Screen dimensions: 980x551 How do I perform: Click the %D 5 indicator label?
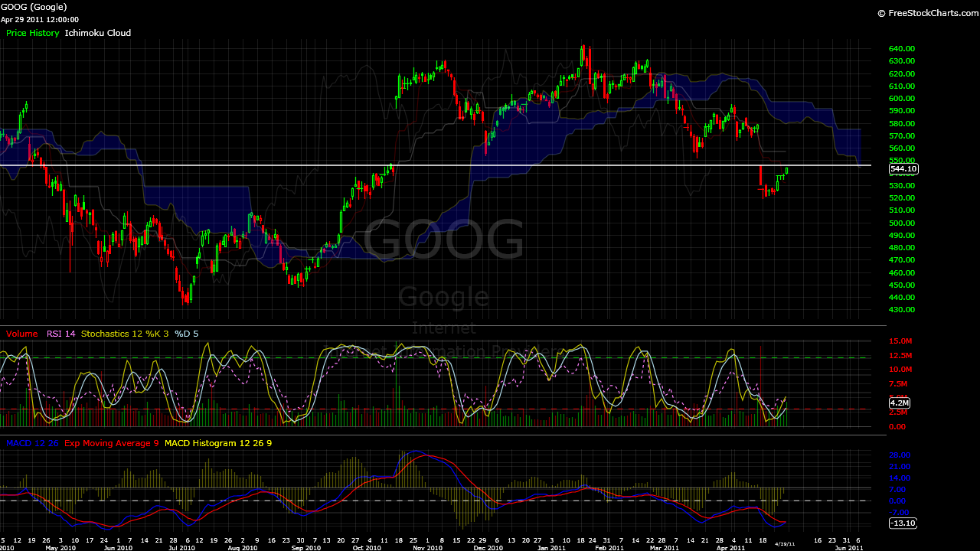[x=186, y=334]
